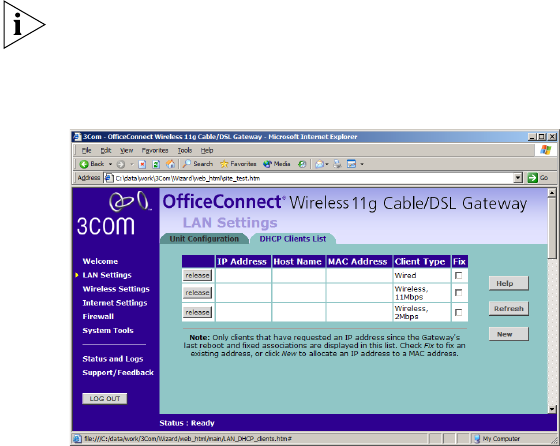This screenshot has height=446, width=560.
Task: Open the Help menu in menu bar
Action: (x=207, y=150)
